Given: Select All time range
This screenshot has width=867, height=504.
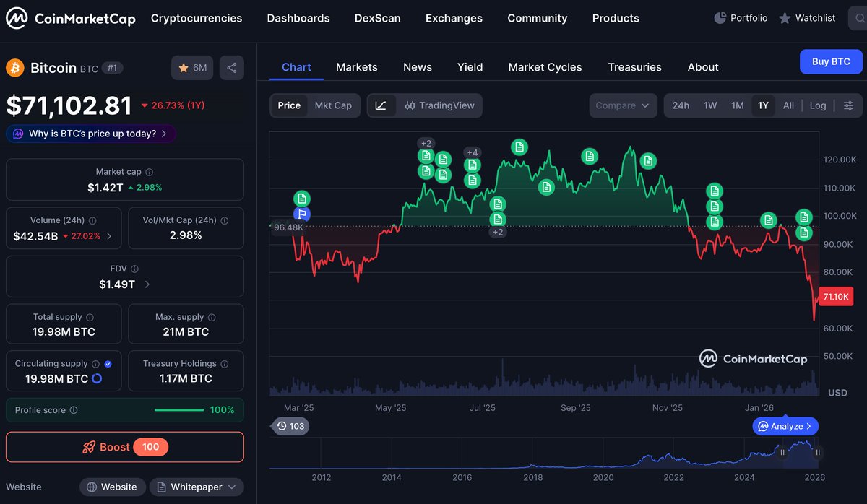Looking at the screenshot, I should [788, 105].
